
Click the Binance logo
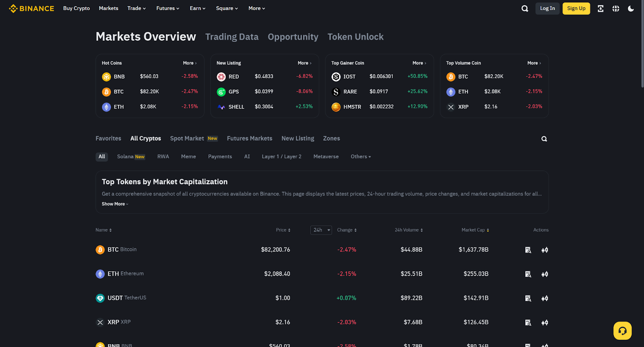(31, 8)
